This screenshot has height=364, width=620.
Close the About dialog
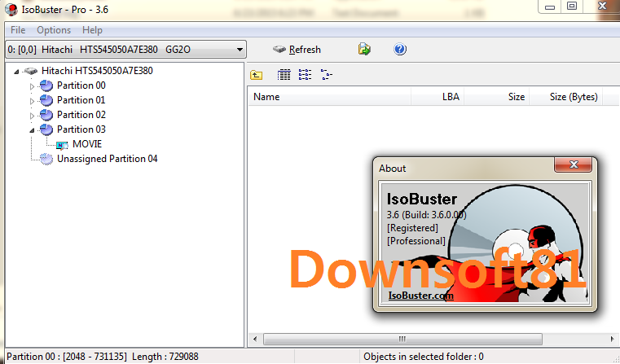[574, 164]
